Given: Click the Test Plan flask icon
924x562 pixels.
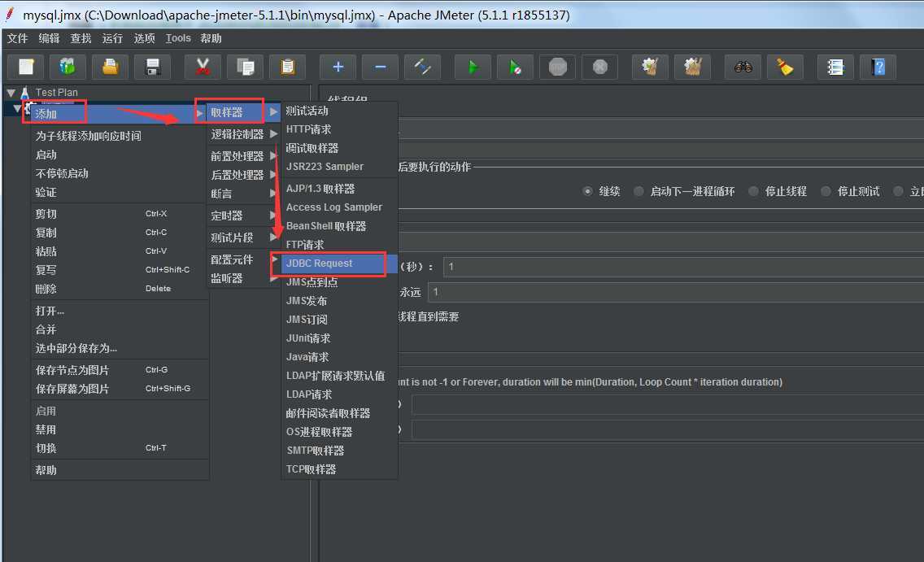Looking at the screenshot, I should tap(24, 93).
